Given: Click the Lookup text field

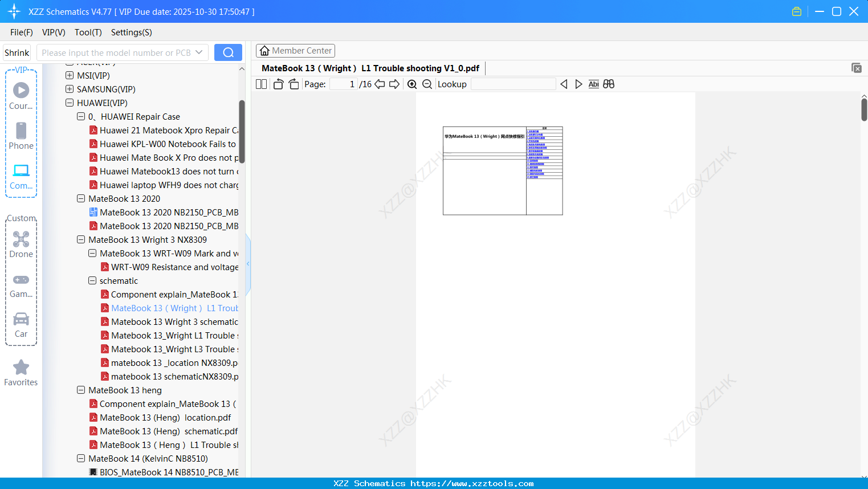Looking at the screenshot, I should (x=513, y=84).
